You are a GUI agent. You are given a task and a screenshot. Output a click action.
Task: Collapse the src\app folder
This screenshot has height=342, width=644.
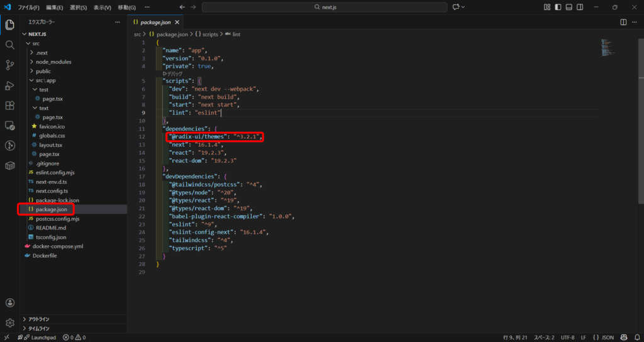click(x=47, y=80)
